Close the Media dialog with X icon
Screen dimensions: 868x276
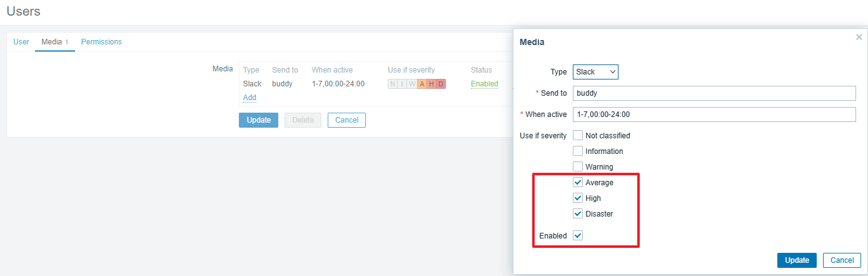click(859, 37)
